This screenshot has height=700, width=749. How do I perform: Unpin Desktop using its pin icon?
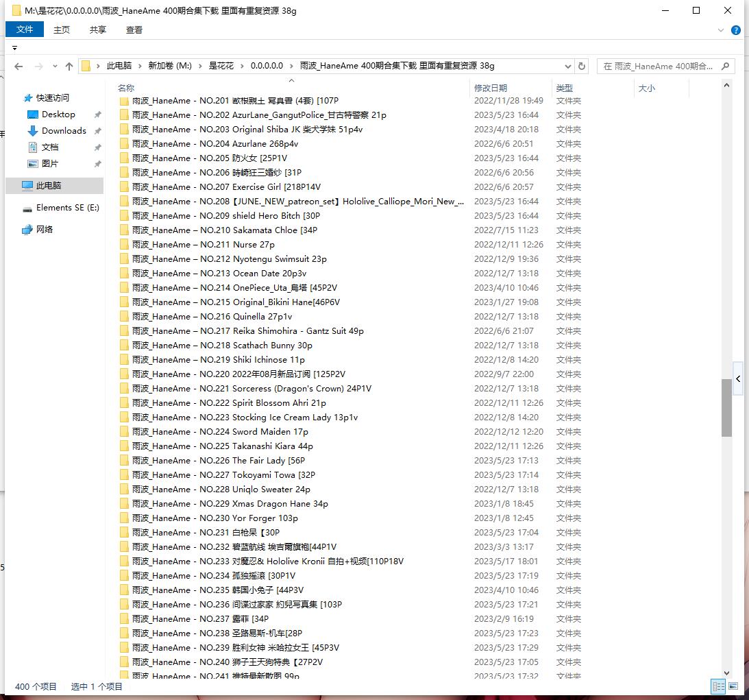[x=97, y=114]
